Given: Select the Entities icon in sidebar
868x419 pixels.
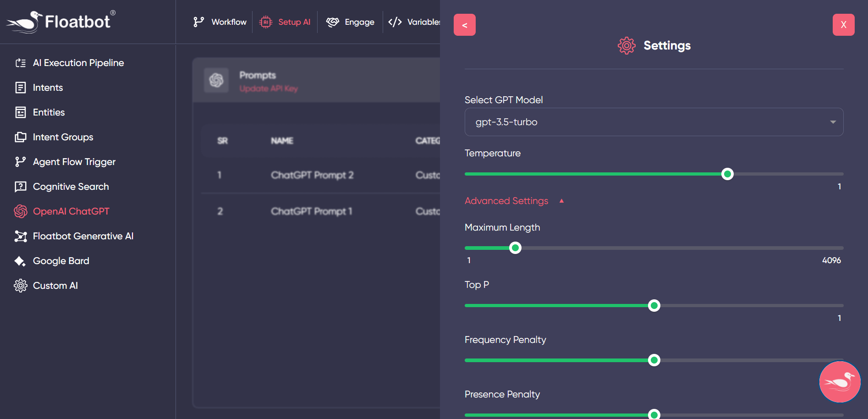Looking at the screenshot, I should coord(21,112).
